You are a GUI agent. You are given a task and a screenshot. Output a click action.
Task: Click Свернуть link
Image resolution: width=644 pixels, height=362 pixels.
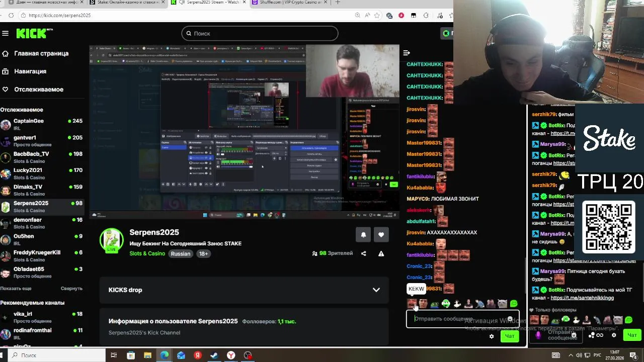point(71,289)
